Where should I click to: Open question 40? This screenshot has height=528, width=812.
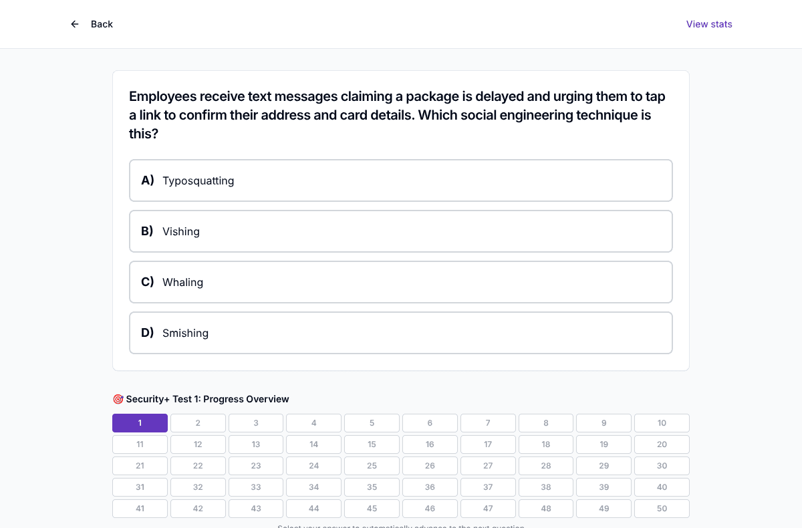point(662,487)
